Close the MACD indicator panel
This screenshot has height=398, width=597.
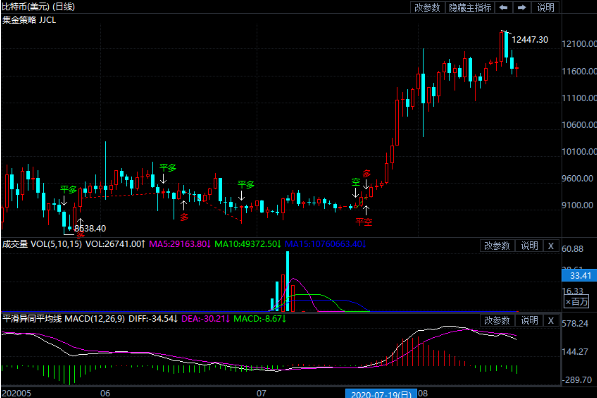(551, 321)
